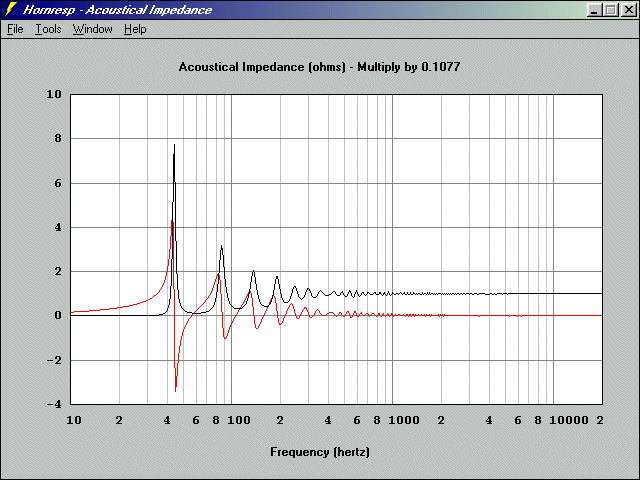This screenshot has width=640, height=480.
Task: Click the tallest black impedance peak
Action: click(x=174, y=145)
